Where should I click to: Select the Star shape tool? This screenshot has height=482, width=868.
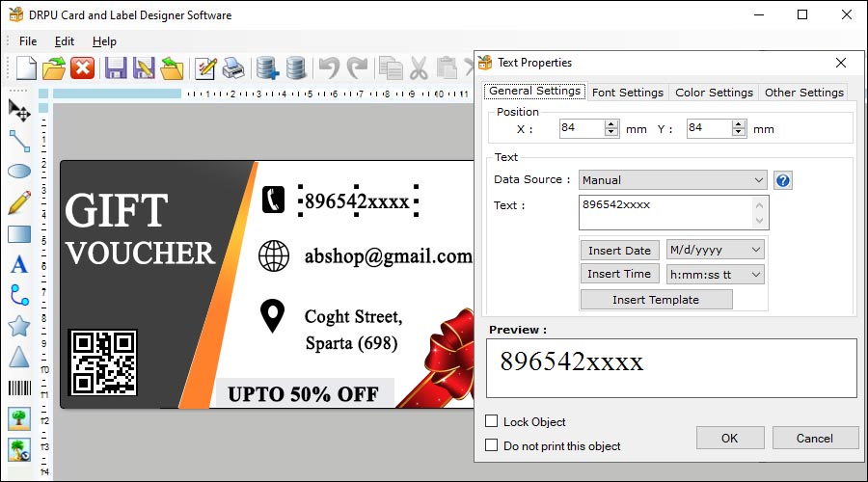[x=19, y=326]
